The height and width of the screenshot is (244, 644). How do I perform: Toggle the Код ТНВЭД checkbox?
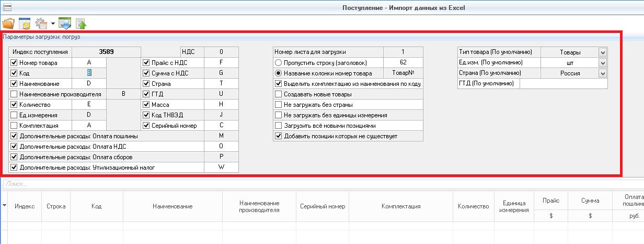(x=146, y=115)
